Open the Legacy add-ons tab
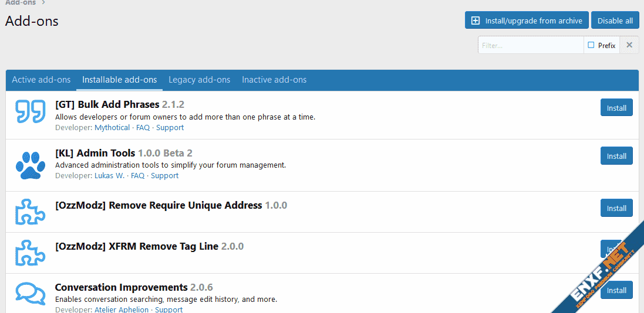 [199, 80]
